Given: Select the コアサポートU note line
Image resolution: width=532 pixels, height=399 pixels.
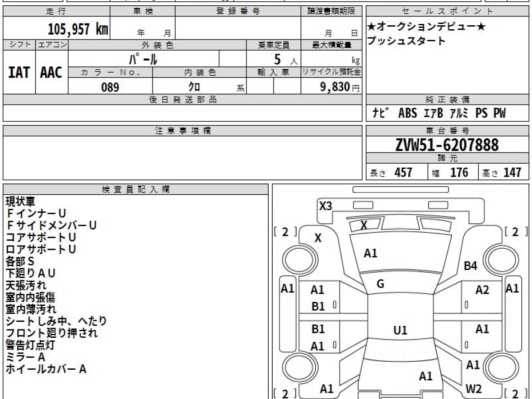Looking at the screenshot, I should (x=41, y=237).
